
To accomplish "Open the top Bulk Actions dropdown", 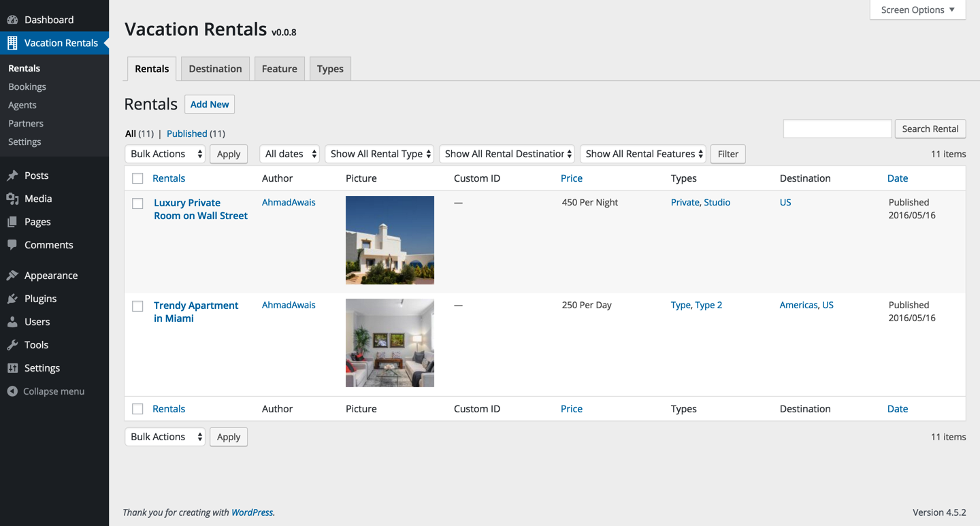I will coord(165,154).
